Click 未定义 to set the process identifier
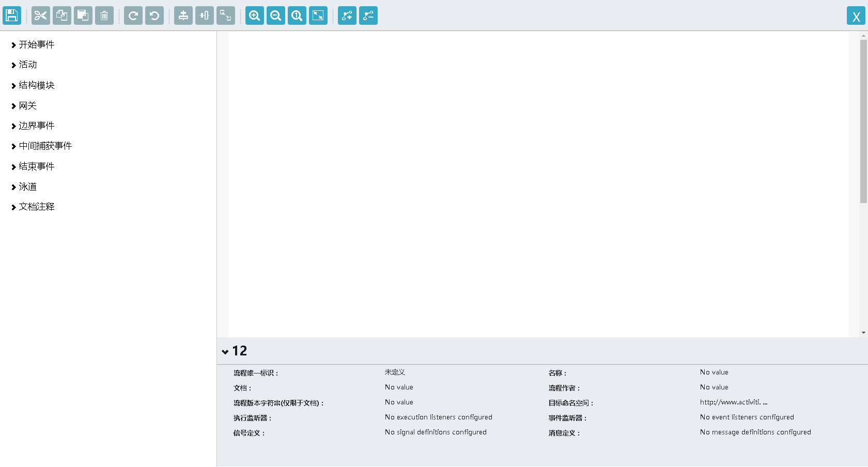Viewport: 868px width, 467px height. 394,371
